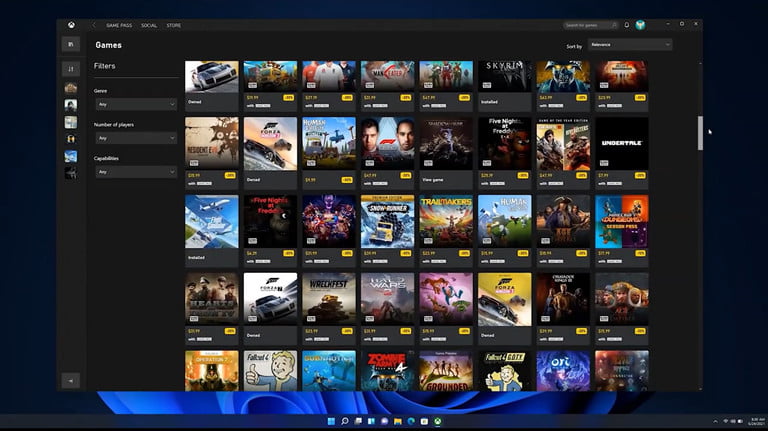Open the Undertale game tile
The height and width of the screenshot is (431, 768).
pyautogui.click(x=622, y=144)
